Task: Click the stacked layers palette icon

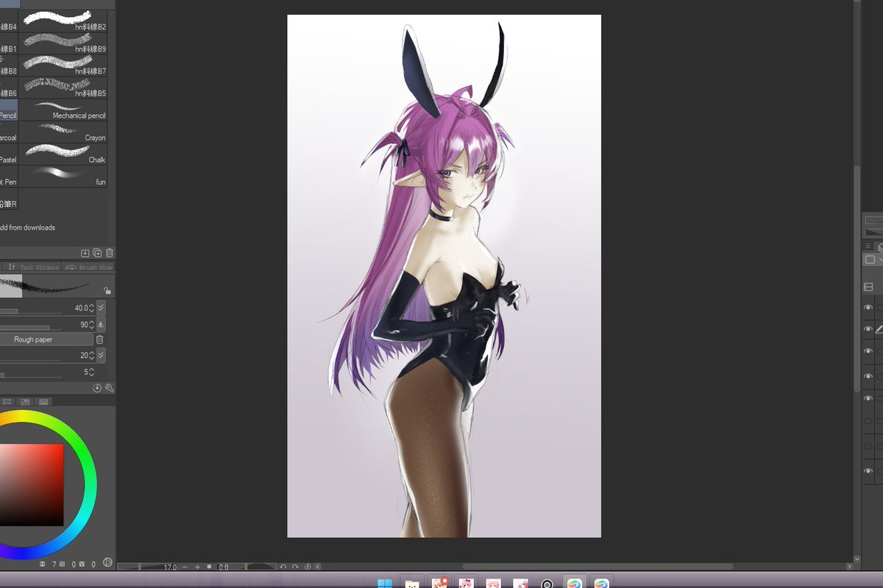Action: [879, 247]
